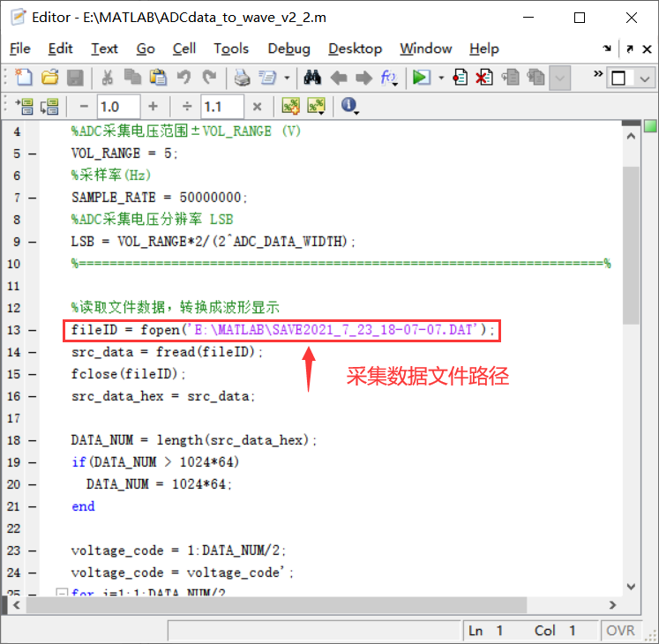This screenshot has height=644, width=659.
Task: Open the Debug menu
Action: click(288, 49)
